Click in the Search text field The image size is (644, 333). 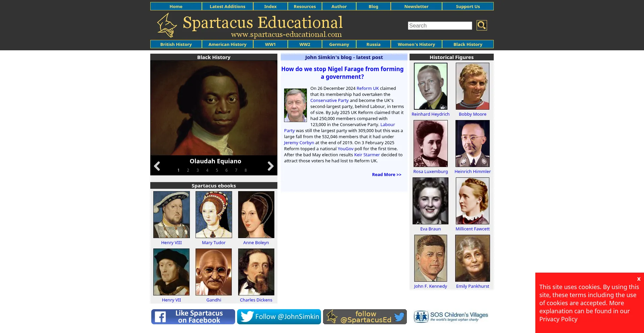(x=439, y=25)
